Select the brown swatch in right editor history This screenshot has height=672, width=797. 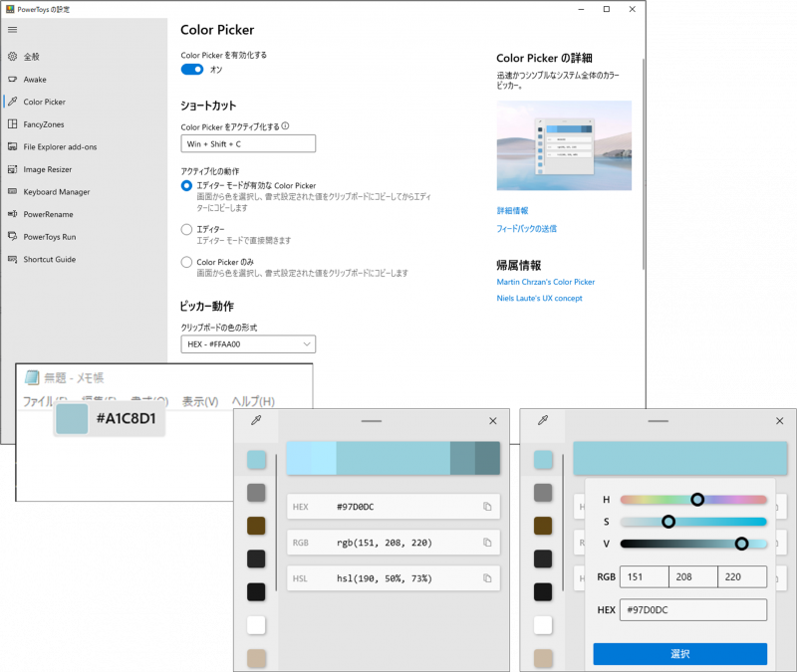click(x=543, y=526)
